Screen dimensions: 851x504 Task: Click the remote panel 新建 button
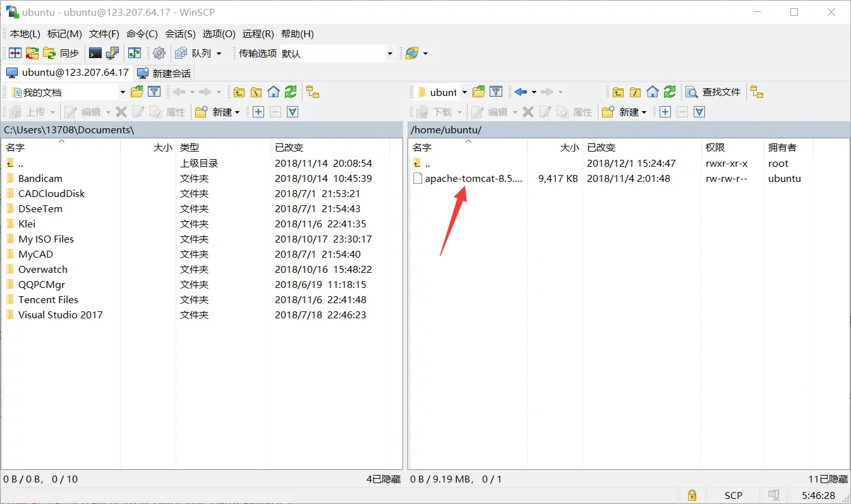coord(620,112)
